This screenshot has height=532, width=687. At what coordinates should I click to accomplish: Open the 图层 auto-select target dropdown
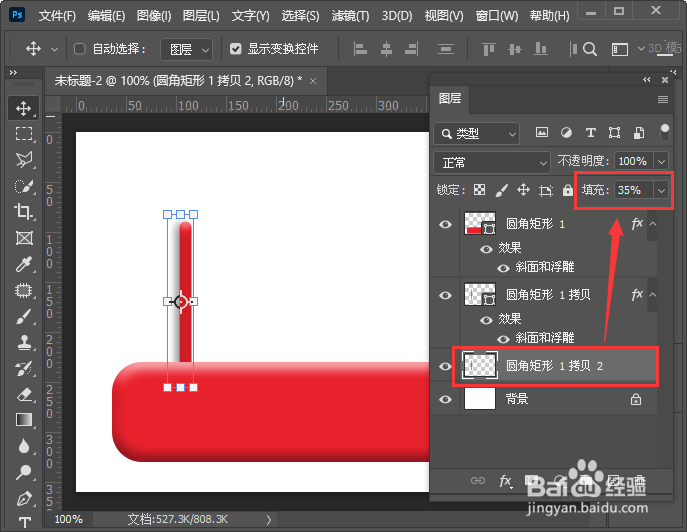187,49
